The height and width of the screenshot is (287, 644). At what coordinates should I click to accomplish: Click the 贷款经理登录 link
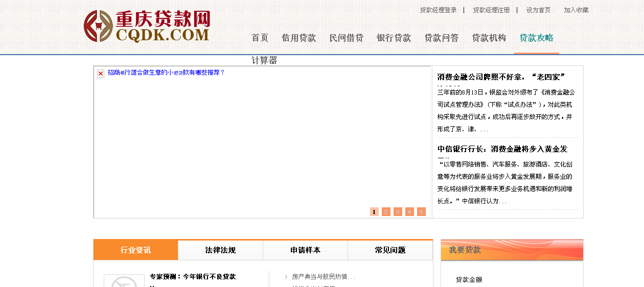pos(438,10)
